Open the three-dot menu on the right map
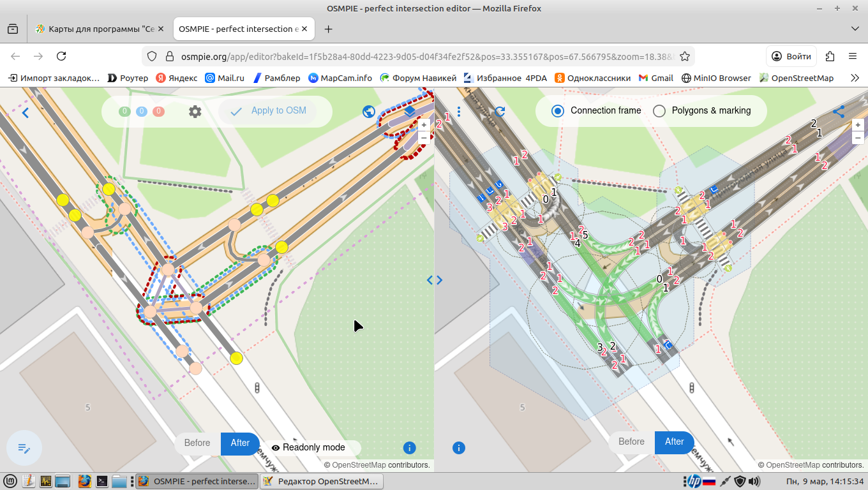The width and height of the screenshot is (868, 490). 459,112
